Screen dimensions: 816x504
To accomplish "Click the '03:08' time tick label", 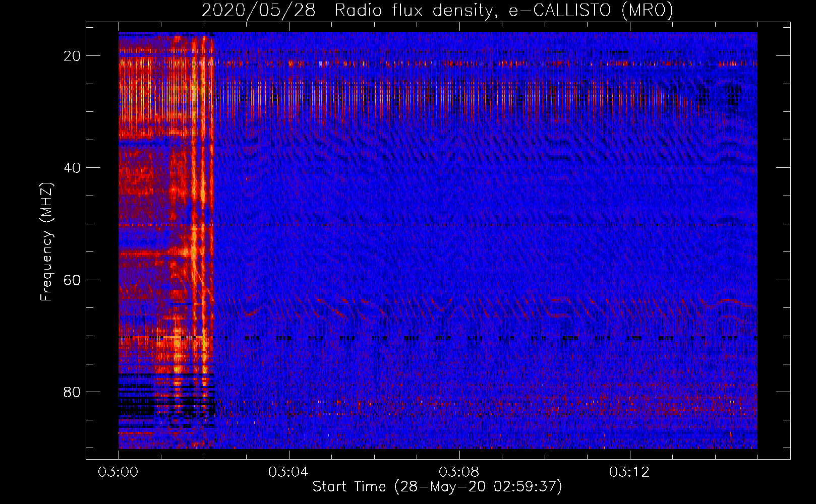I will pyautogui.click(x=459, y=472).
